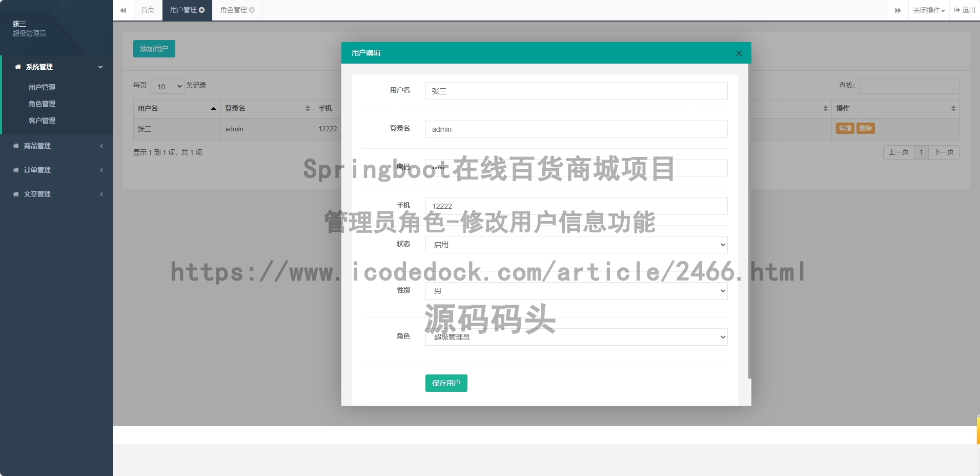Click the 张三 cell in the user table
This screenshot has height=476, width=980.
177,129
